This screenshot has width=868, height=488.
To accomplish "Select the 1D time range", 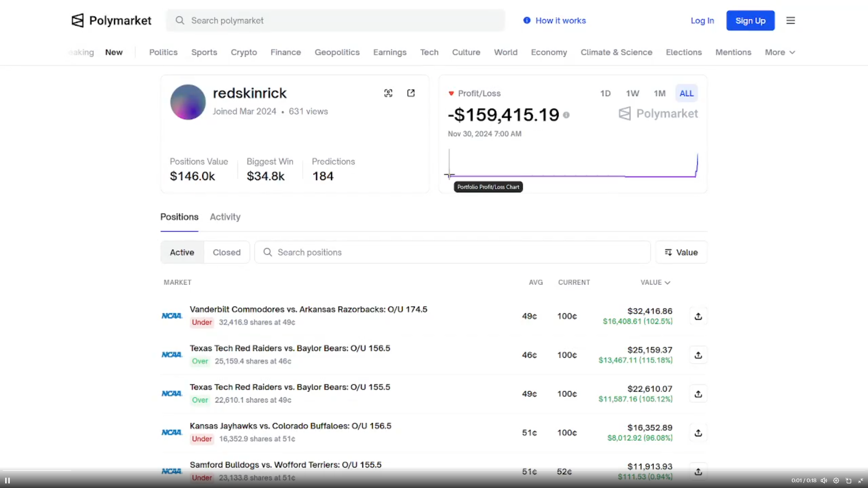I will 605,93.
